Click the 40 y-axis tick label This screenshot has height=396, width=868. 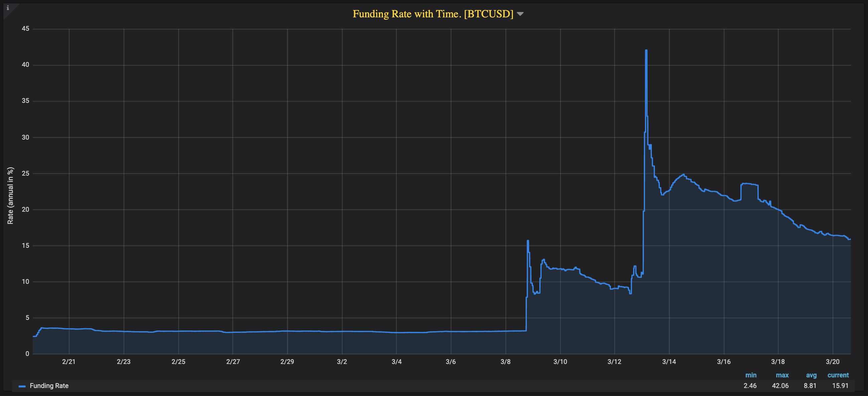(25, 65)
